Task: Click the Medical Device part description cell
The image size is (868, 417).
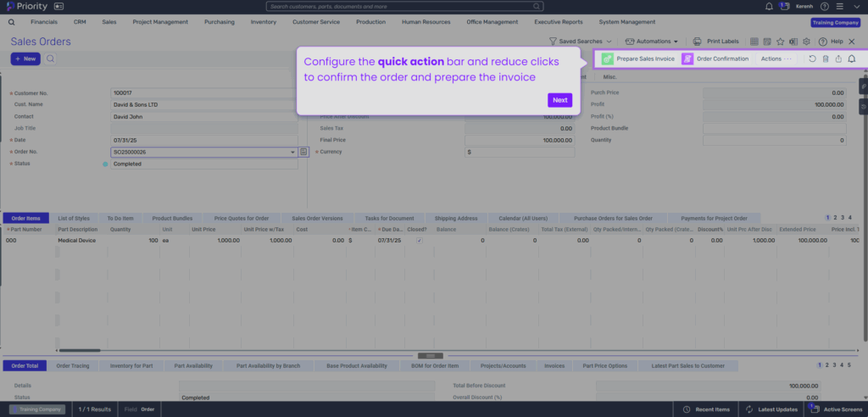Action: [80, 241]
